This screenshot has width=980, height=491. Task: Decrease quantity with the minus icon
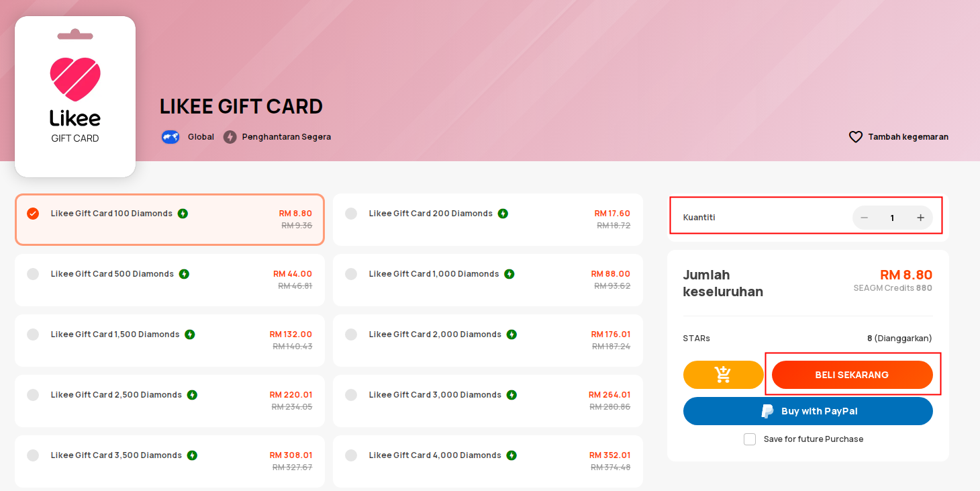[865, 218]
